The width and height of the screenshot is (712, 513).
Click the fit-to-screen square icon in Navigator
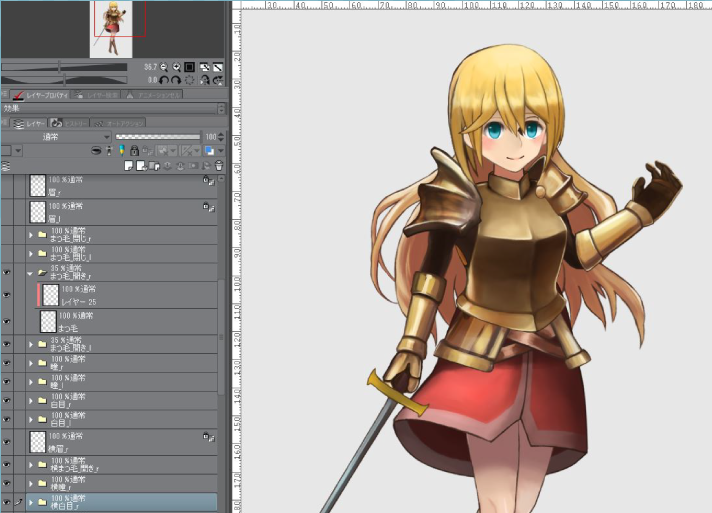[x=190, y=67]
